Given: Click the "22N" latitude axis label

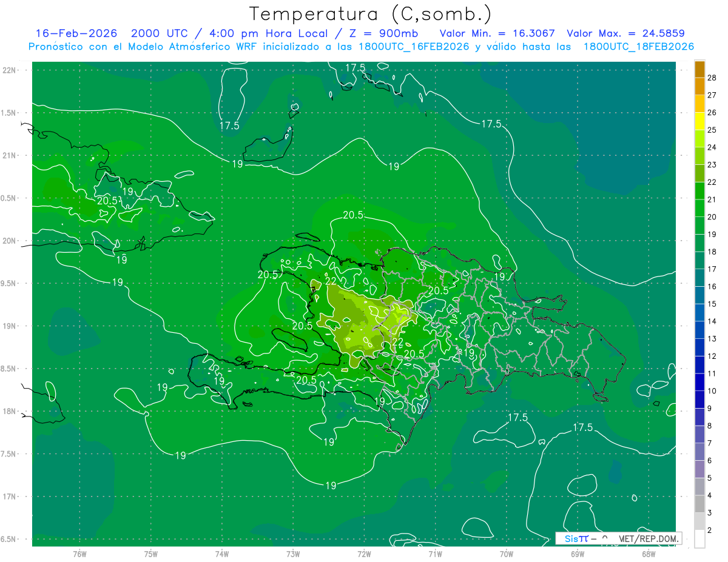Looking at the screenshot, I should [10, 70].
